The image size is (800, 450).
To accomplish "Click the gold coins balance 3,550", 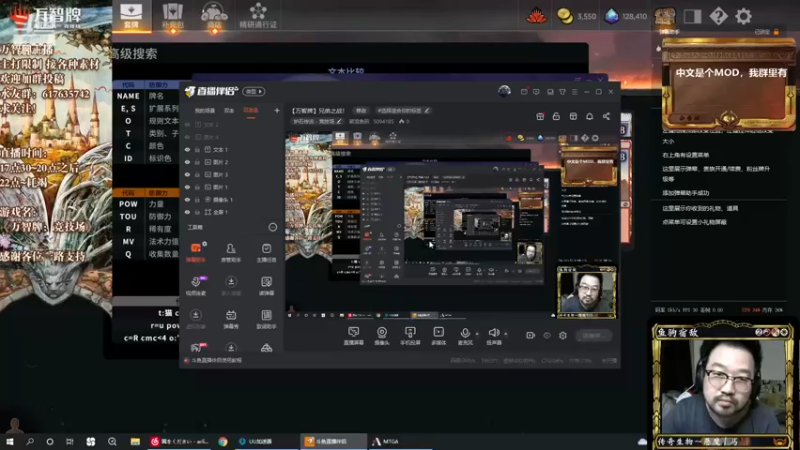I will coord(577,16).
